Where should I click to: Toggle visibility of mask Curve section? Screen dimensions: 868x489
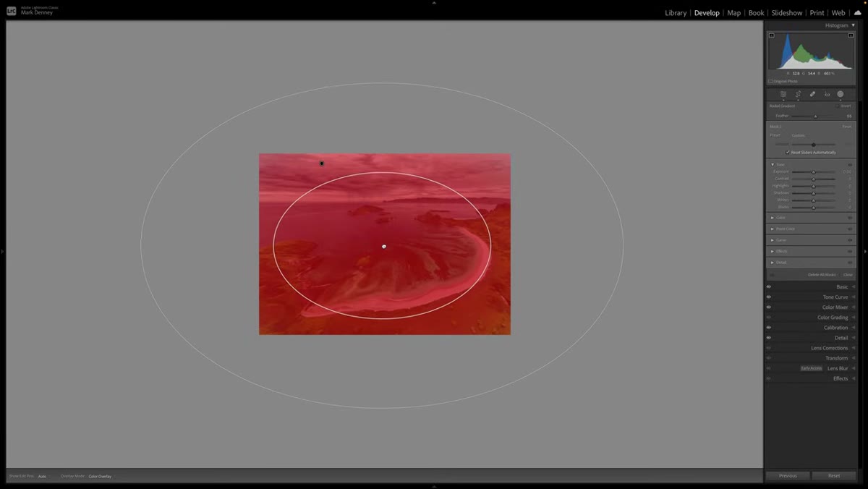point(850,240)
